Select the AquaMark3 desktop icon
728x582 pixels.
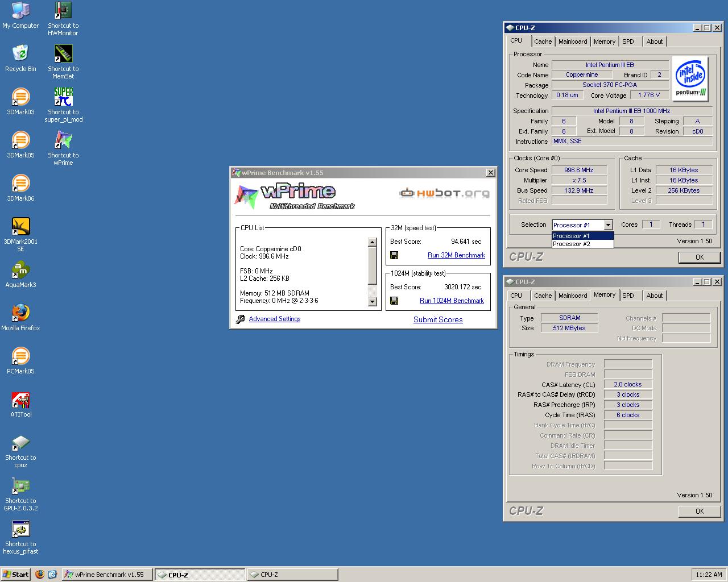pyautogui.click(x=20, y=275)
